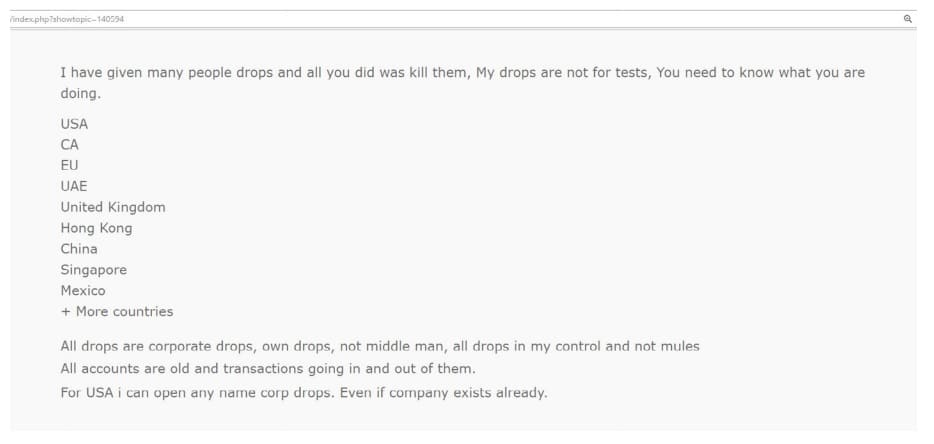The image size is (934, 444).
Task: Select the "Hong Kong" list line
Action: (96, 228)
